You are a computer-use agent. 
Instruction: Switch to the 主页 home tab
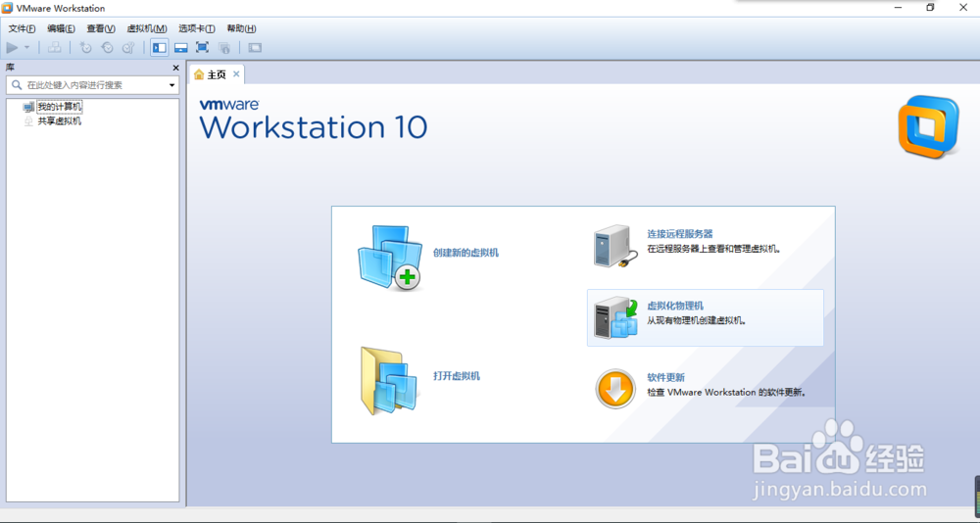click(x=217, y=74)
